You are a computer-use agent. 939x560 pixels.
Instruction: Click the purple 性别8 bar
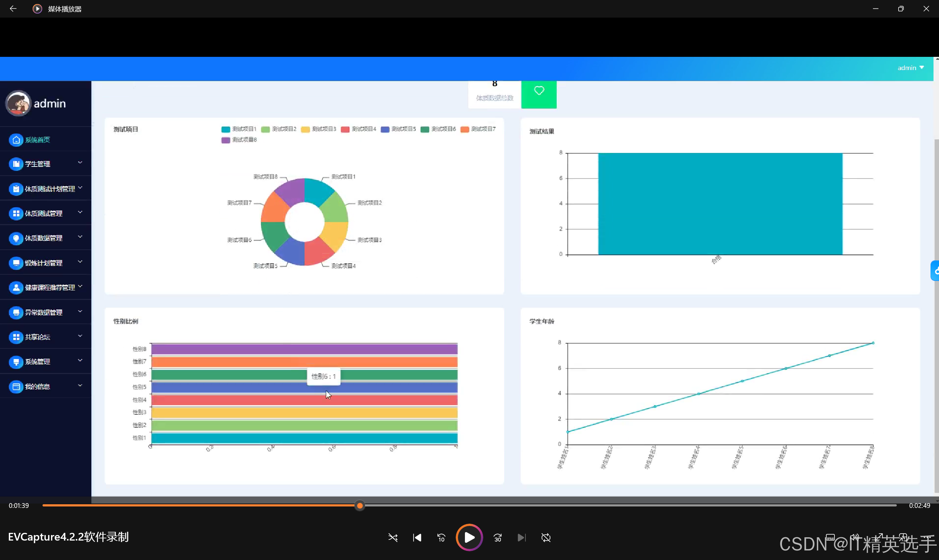point(304,349)
